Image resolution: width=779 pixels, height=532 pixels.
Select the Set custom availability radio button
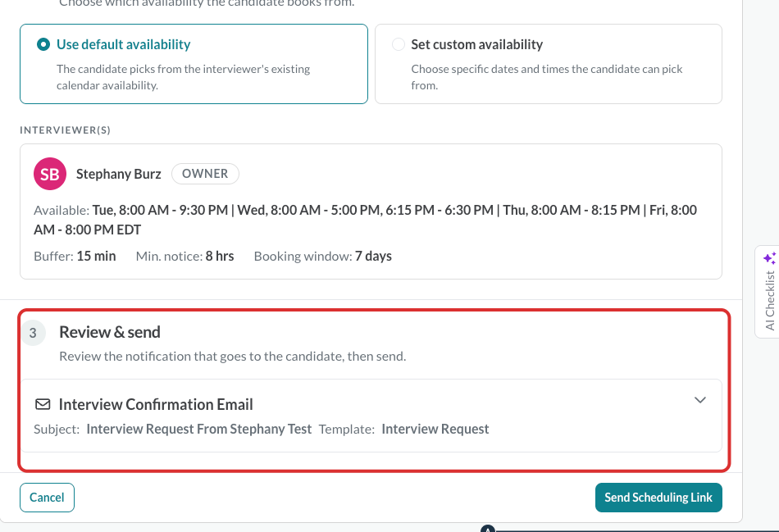click(x=399, y=45)
